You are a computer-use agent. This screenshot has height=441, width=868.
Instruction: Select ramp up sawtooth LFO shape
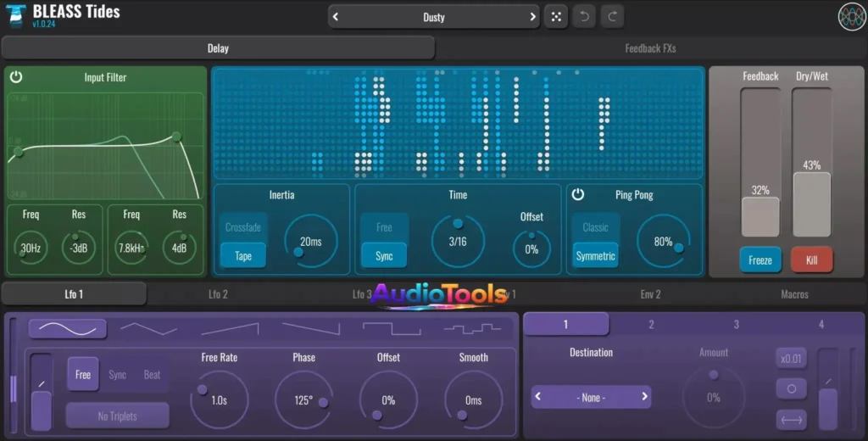click(230, 329)
